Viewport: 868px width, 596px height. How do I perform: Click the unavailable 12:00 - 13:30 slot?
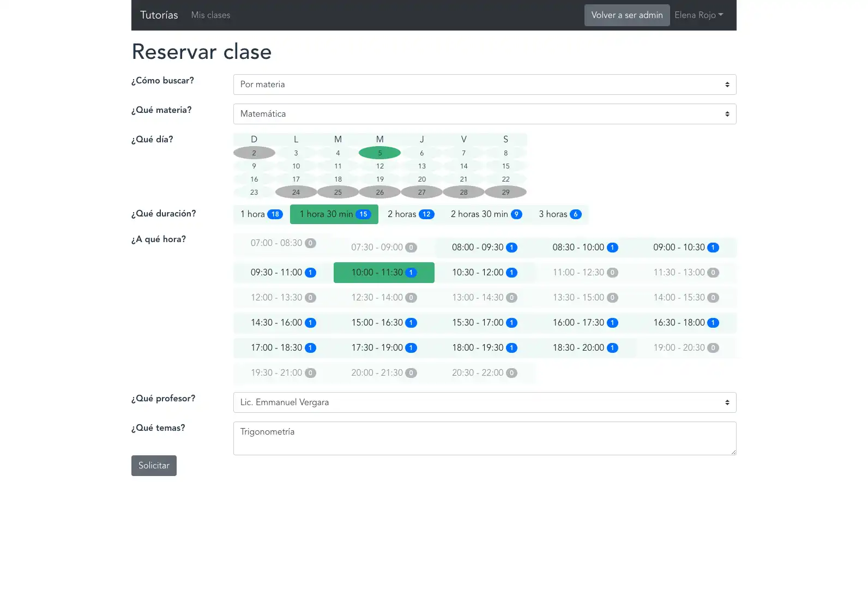(x=284, y=298)
